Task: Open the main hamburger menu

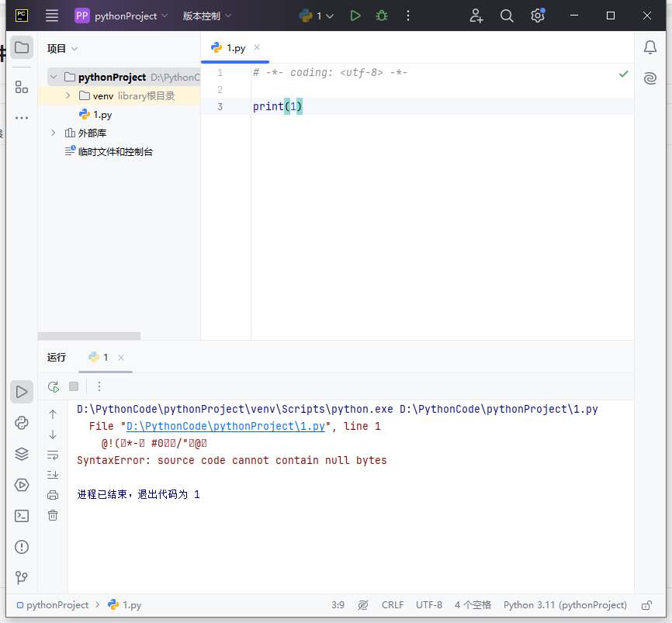Action: 52,16
